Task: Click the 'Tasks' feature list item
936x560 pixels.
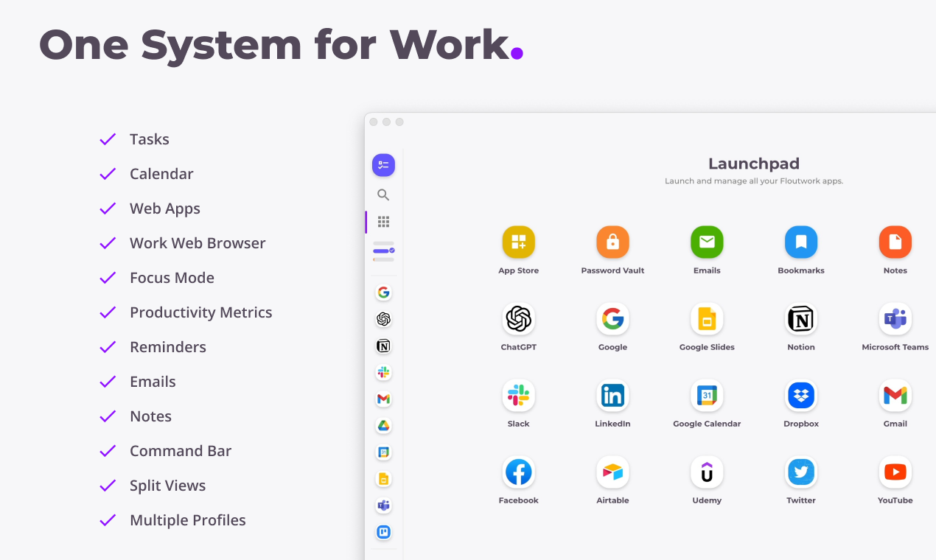Action: (150, 139)
